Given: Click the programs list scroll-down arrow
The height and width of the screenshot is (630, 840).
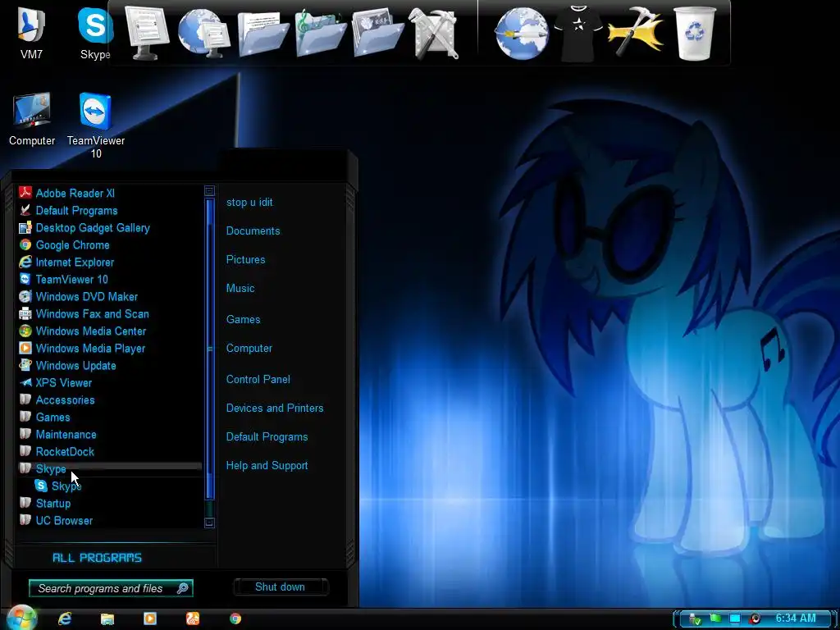Looking at the screenshot, I should tap(209, 523).
